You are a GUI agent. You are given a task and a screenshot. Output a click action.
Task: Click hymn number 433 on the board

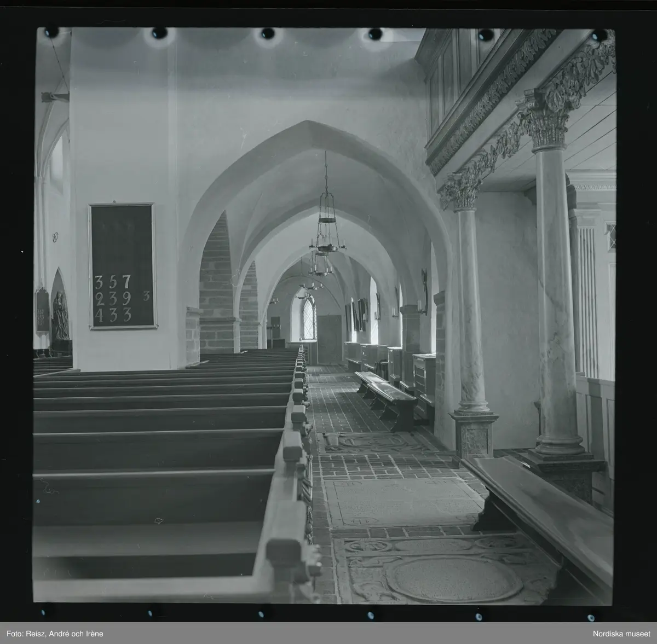[113, 315]
